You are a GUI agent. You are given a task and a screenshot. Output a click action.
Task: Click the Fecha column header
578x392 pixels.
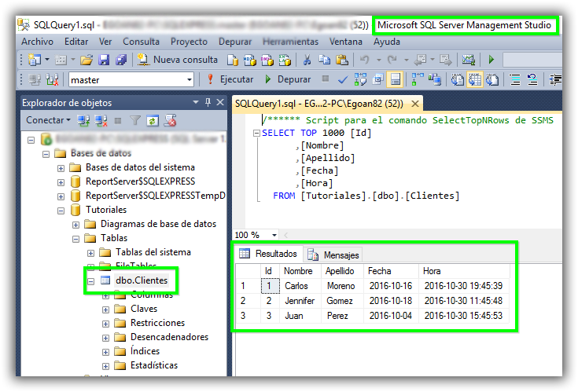(391, 271)
